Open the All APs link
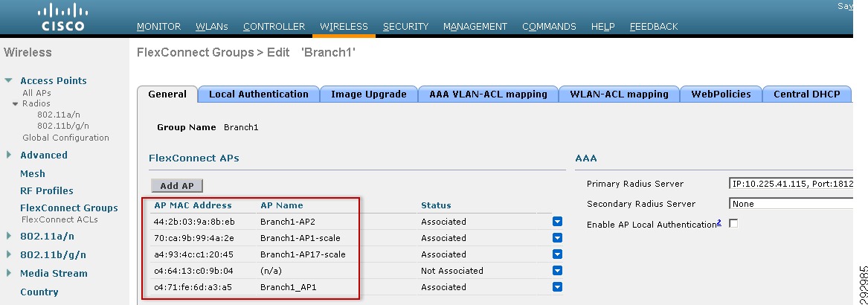This screenshot has width=868, height=305. click(36, 93)
